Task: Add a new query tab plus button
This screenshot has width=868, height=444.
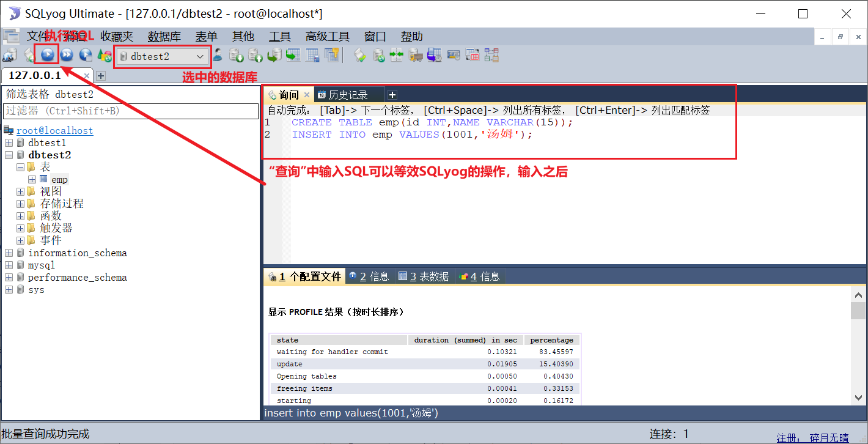Action: (x=392, y=95)
